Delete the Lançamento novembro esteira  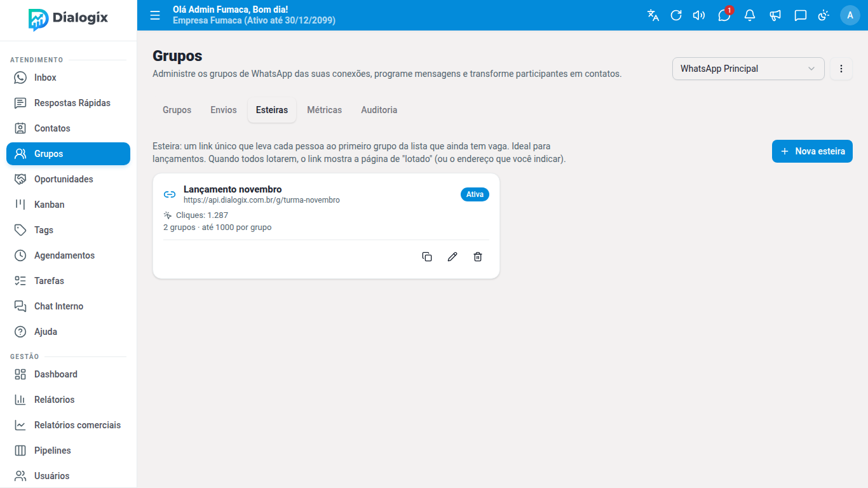(x=478, y=257)
